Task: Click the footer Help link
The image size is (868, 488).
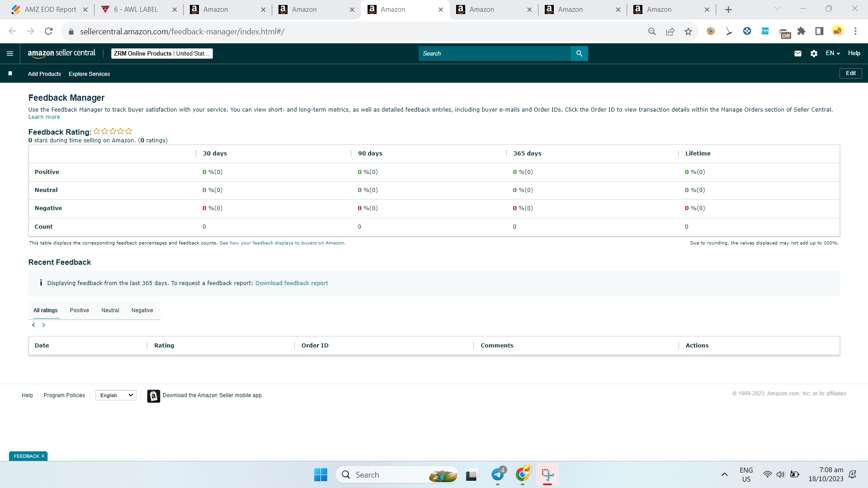Action: coord(27,395)
